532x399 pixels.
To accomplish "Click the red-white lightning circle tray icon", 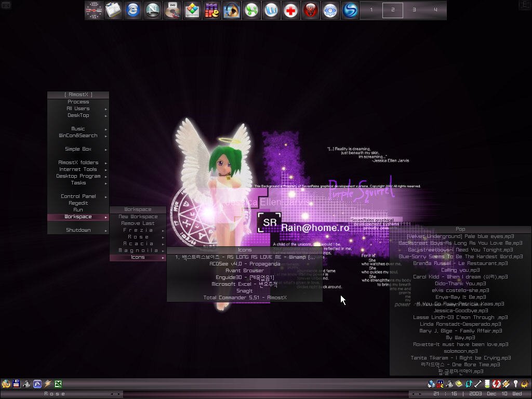I will [x=497, y=384].
